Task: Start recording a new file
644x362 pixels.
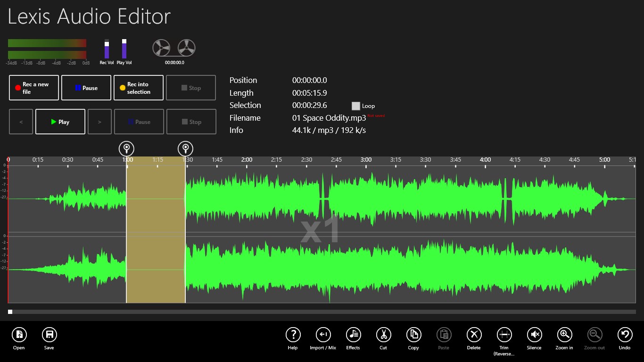Action: [x=34, y=88]
